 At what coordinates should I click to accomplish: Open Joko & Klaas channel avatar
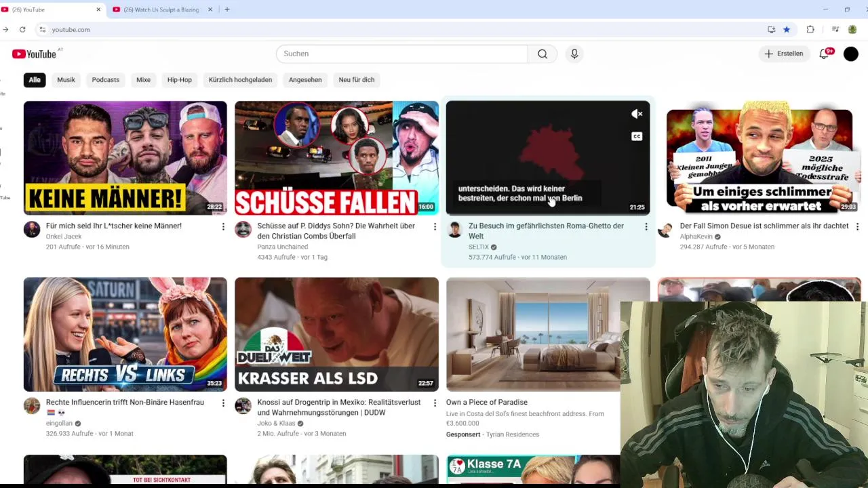[x=243, y=406]
